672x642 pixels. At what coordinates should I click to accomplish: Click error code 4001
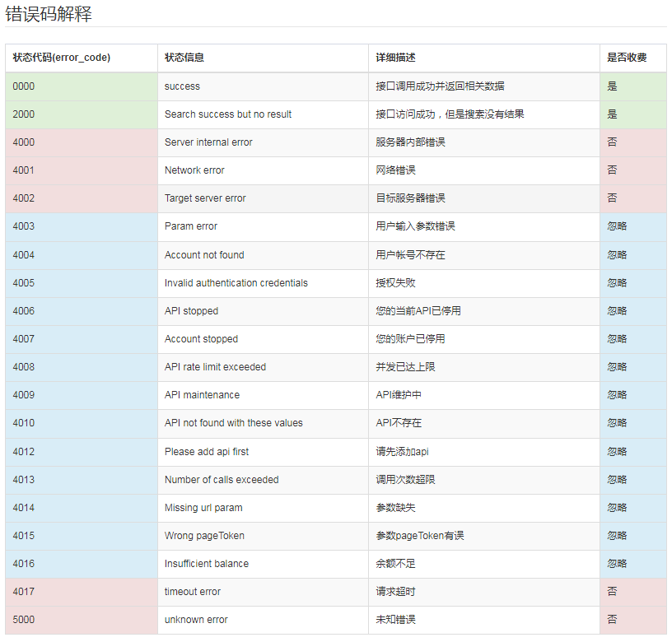point(24,170)
